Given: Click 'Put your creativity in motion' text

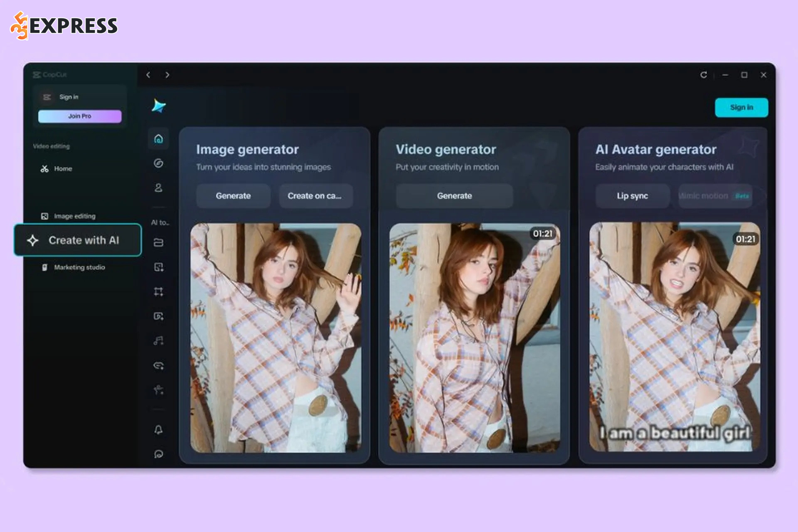Looking at the screenshot, I should pos(447,167).
